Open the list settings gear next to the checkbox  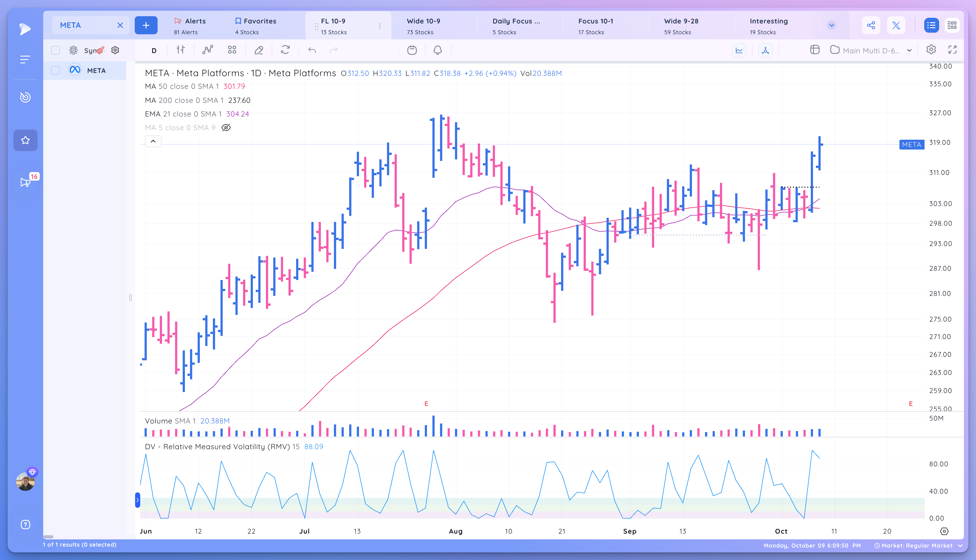click(73, 50)
